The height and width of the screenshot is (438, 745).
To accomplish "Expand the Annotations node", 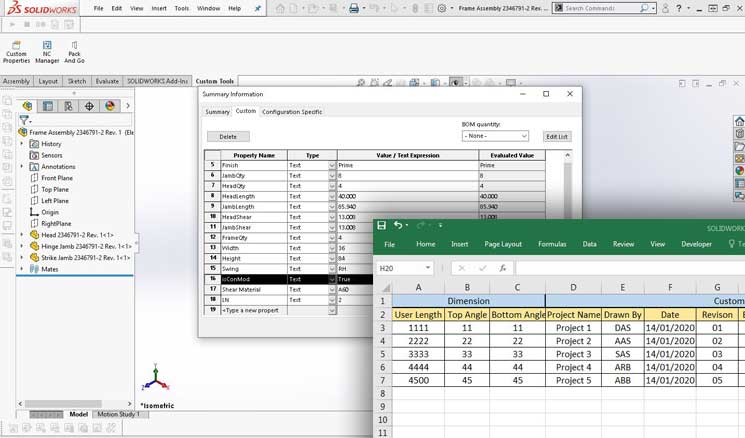I will tap(23, 167).
